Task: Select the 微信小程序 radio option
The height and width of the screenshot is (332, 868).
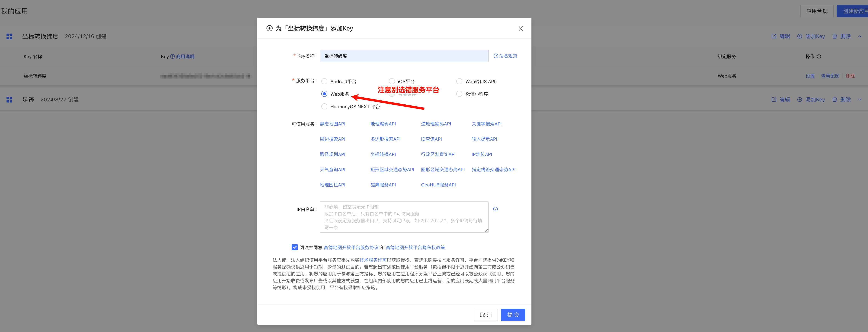Action: 459,94
